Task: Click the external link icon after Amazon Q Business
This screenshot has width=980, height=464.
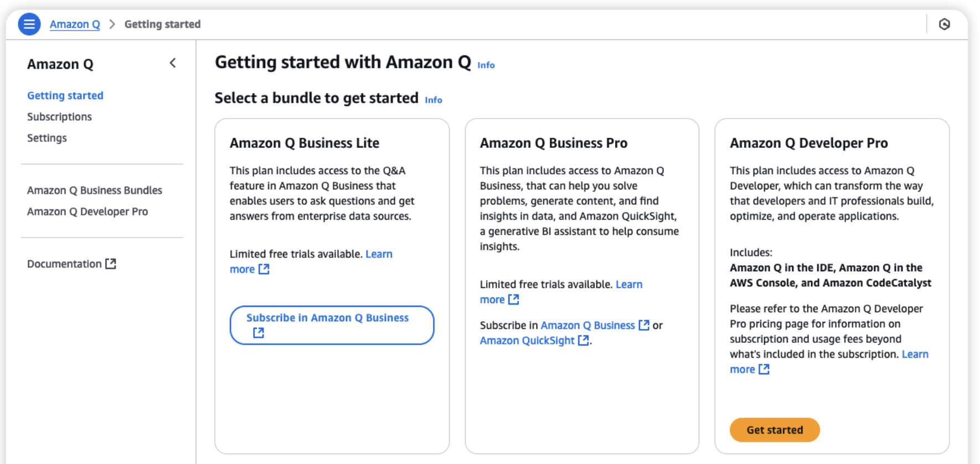Action: click(643, 325)
